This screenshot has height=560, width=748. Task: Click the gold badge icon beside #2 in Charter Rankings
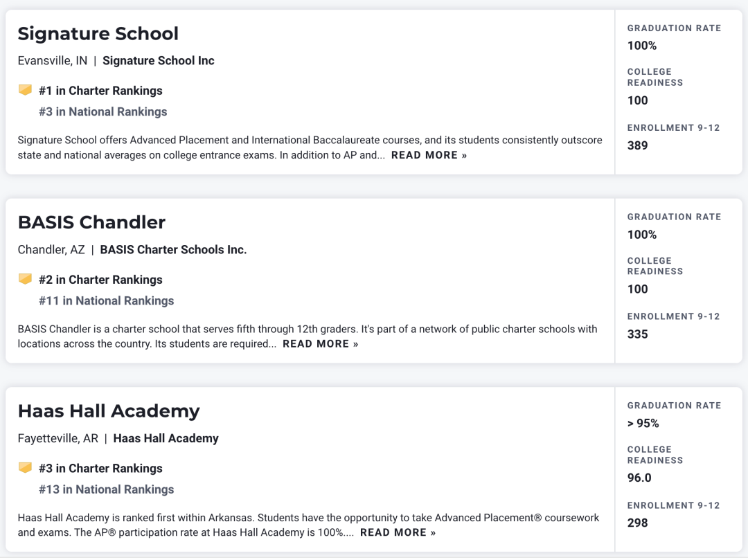(25, 279)
